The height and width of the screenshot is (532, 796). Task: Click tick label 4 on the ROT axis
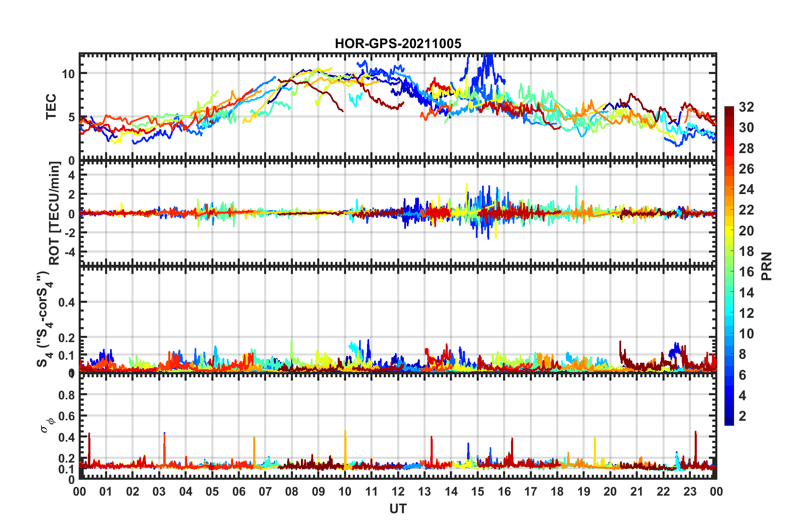(x=72, y=175)
